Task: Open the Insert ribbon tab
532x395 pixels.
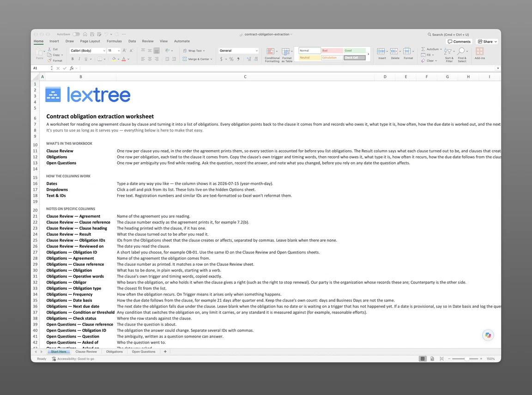Action: tap(54, 41)
